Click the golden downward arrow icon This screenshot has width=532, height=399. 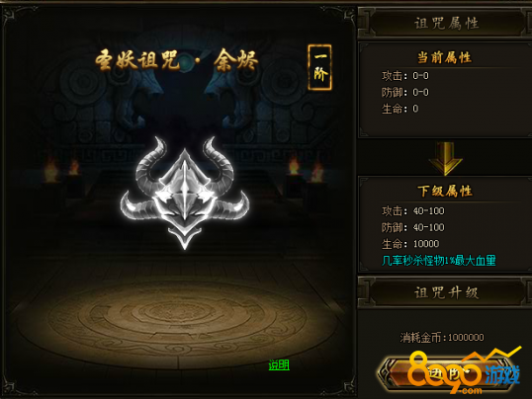(446, 158)
